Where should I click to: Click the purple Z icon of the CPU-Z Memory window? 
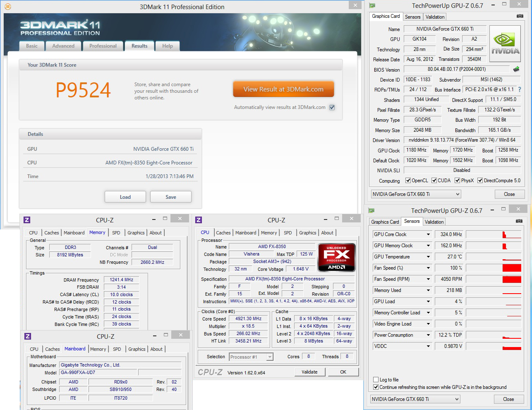(27, 220)
